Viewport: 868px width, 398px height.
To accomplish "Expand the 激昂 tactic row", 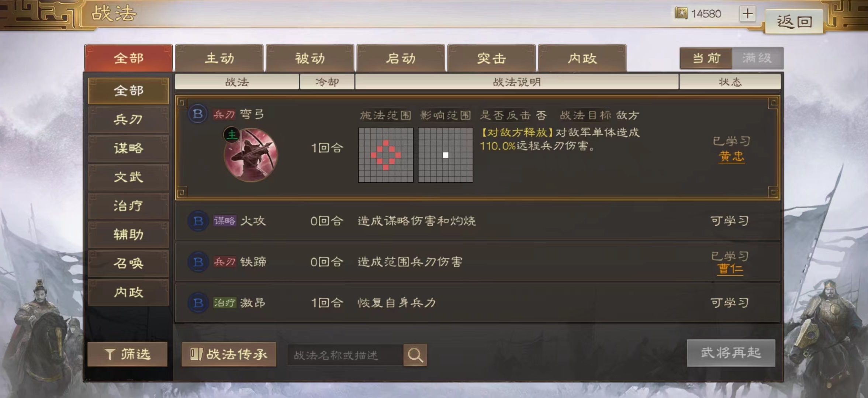I will [477, 303].
